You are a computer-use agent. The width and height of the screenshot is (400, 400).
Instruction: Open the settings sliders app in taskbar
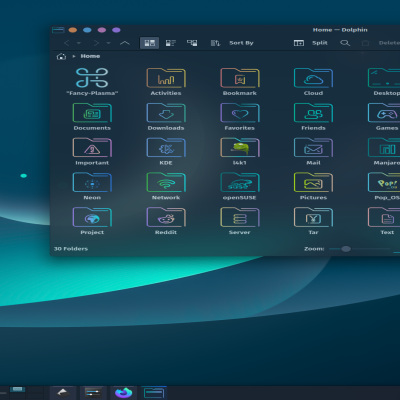pyautogui.click(x=93, y=393)
